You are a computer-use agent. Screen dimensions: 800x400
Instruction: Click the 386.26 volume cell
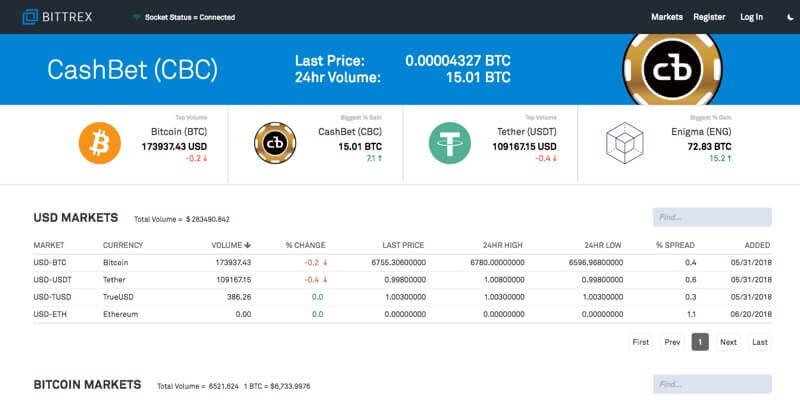[239, 297]
